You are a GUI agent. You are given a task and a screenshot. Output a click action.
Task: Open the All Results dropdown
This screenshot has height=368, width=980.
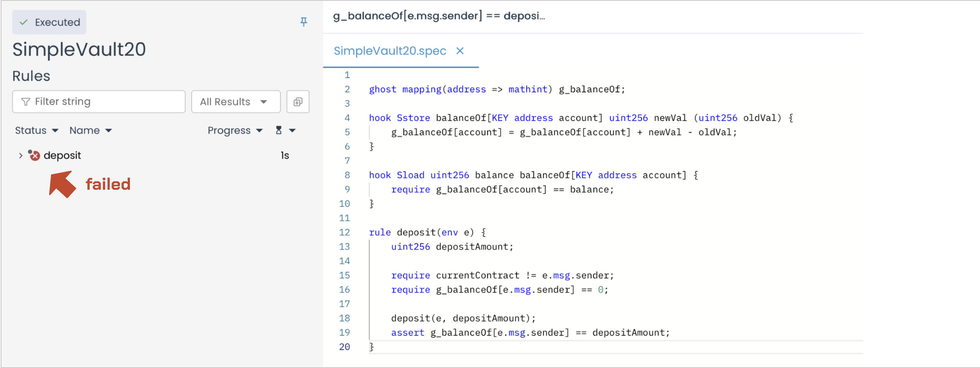[235, 101]
